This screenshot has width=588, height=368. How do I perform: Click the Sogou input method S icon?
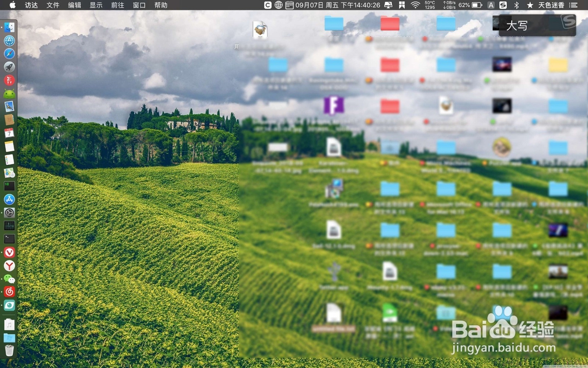(503, 5)
